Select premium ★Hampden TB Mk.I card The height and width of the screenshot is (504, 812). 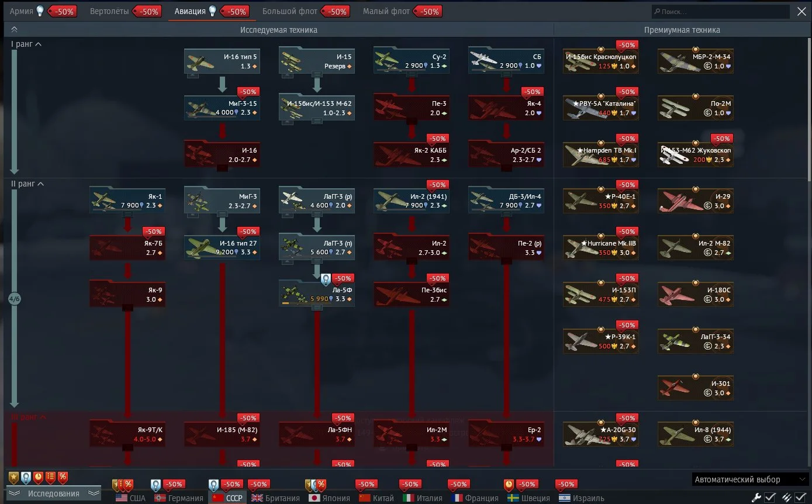pos(601,154)
